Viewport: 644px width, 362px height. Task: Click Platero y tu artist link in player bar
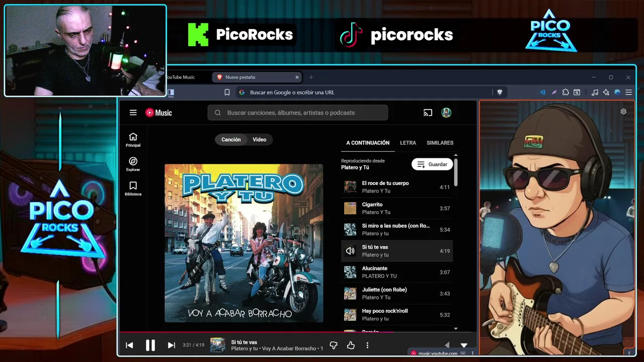245,348
